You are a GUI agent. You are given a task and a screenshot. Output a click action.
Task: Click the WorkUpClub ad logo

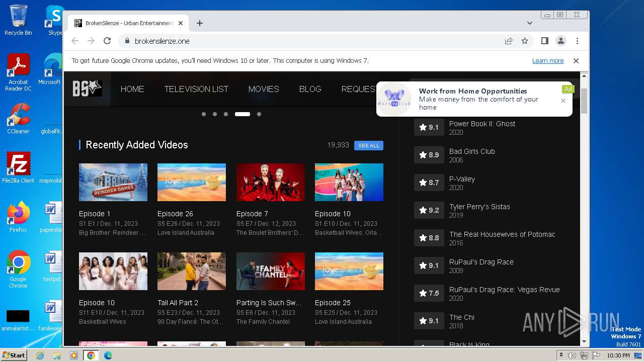pos(395,99)
